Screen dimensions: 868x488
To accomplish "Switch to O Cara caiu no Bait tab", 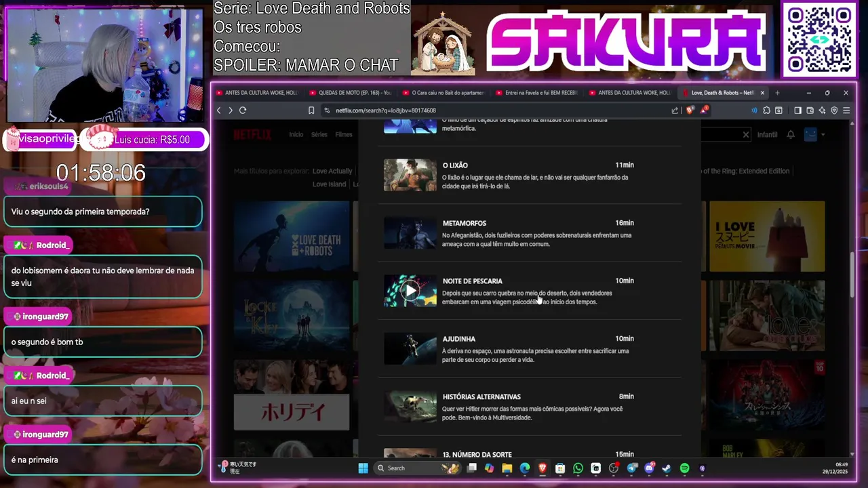I will coord(443,93).
